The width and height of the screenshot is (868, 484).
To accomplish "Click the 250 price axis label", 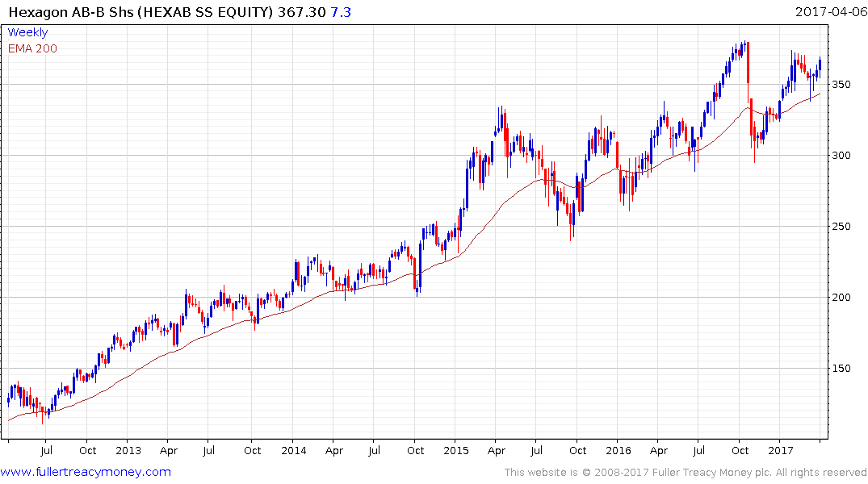I will point(841,226).
